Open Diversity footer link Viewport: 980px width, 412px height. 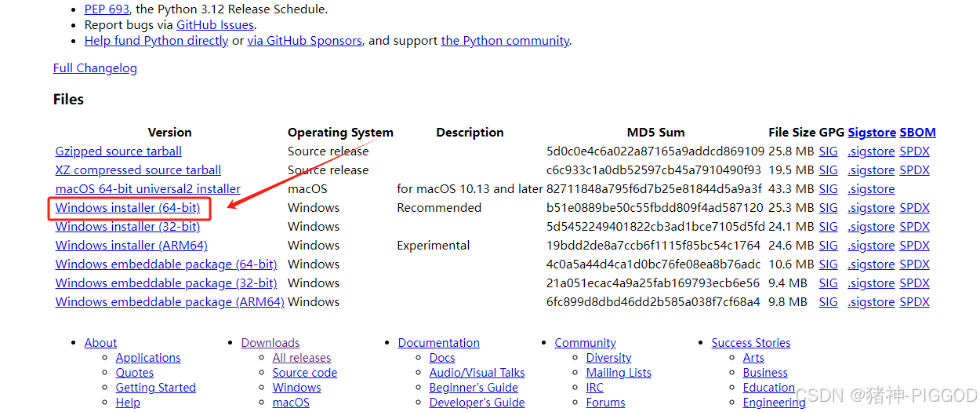[608, 358]
